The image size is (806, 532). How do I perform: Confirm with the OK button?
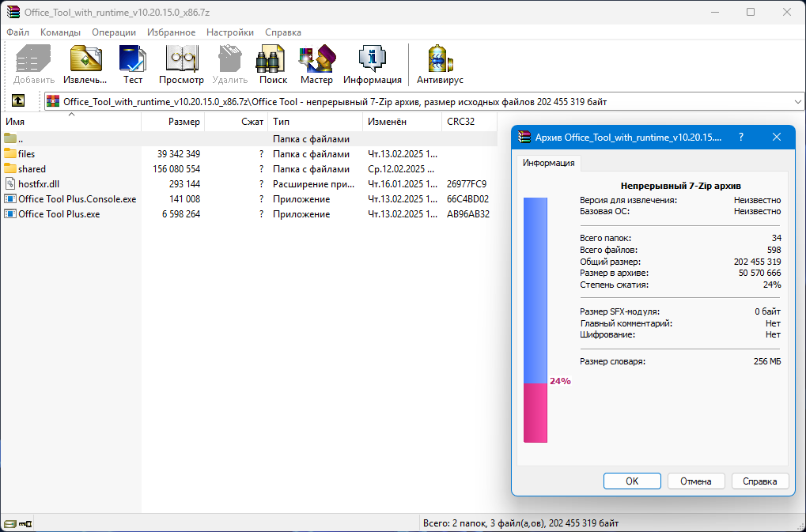point(632,481)
